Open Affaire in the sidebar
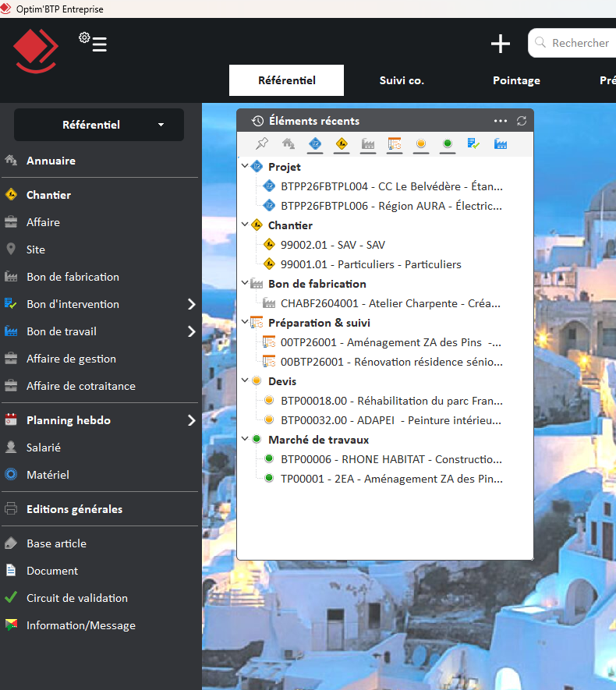Viewport: 616px width, 690px height. click(x=43, y=222)
